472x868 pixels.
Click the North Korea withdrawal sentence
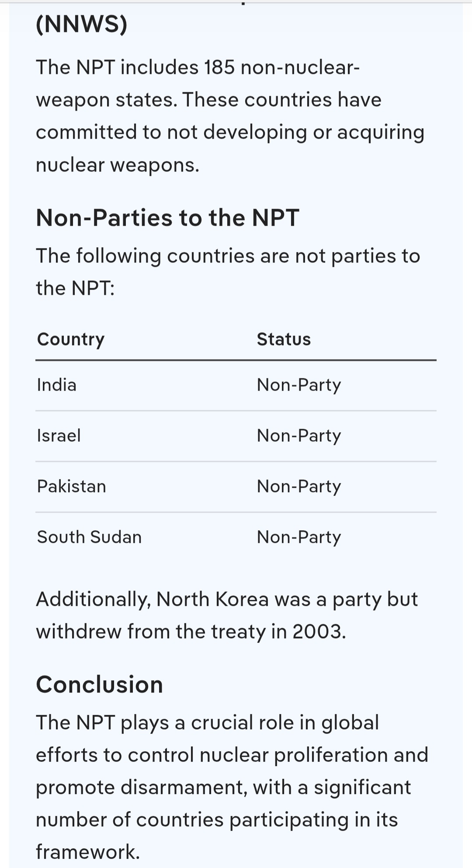click(227, 616)
